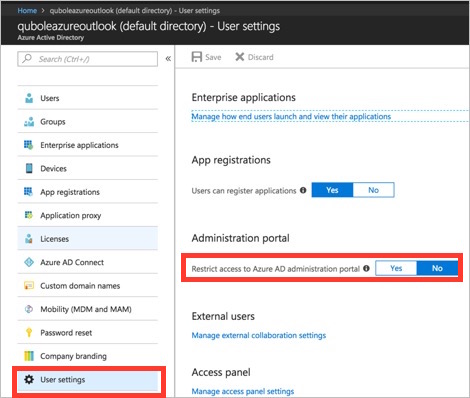Click the Company branding icon
The width and height of the screenshot is (470, 398).
pos(29,356)
